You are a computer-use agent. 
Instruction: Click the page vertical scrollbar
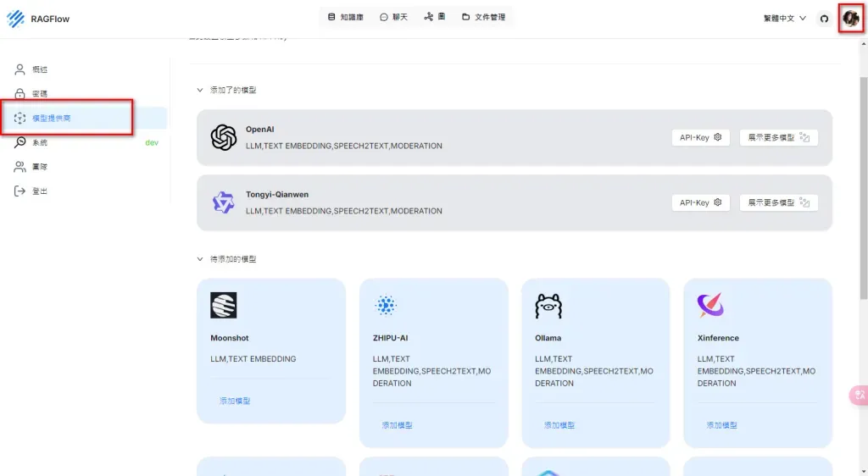[x=864, y=188]
